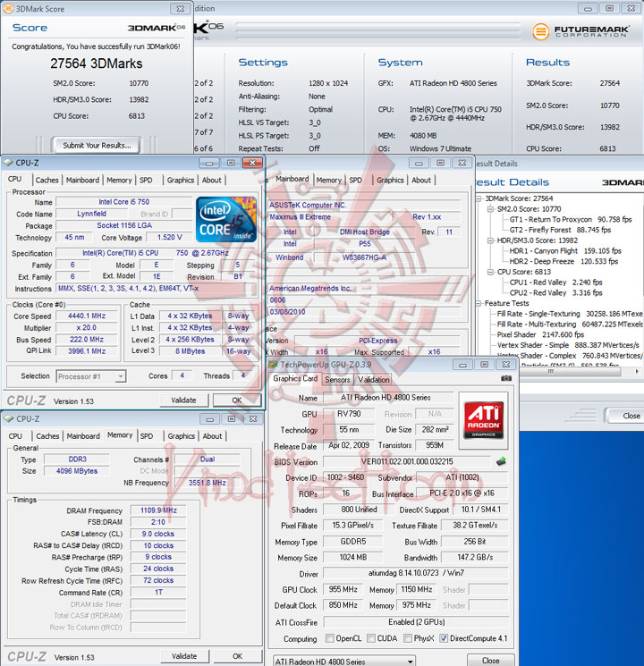The image size is (644, 666).
Task: Click OK in the top CPU-Z window
Action: 237,400
